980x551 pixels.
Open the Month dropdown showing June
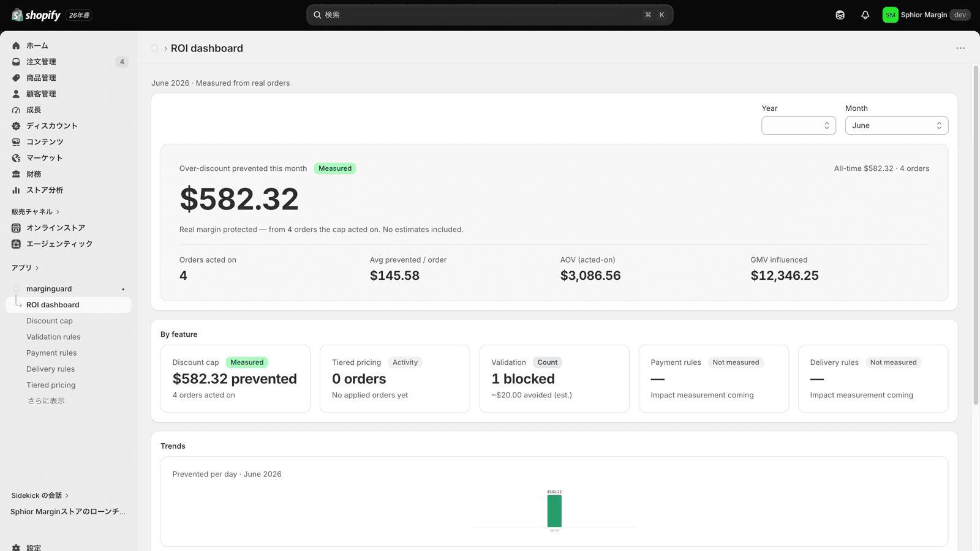(x=896, y=126)
